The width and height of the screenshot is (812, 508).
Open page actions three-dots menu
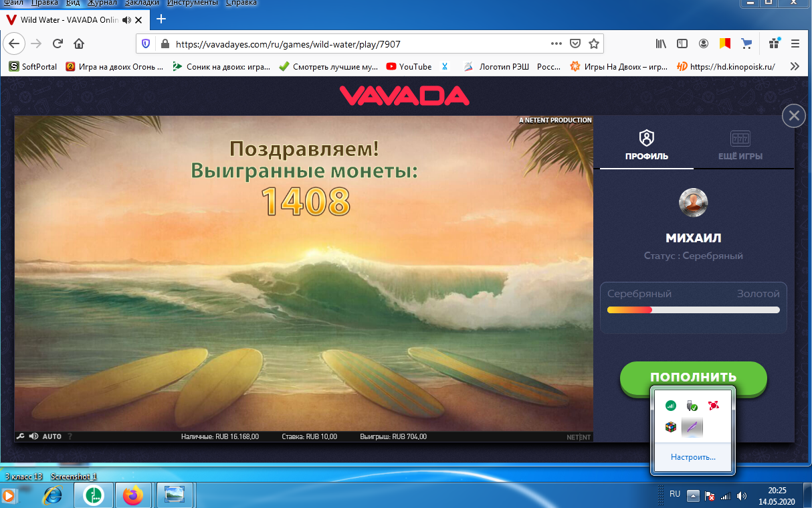click(x=556, y=44)
